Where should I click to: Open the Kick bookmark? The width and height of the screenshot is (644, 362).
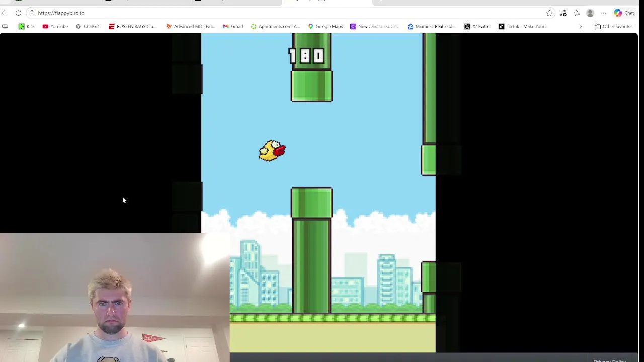(x=26, y=26)
